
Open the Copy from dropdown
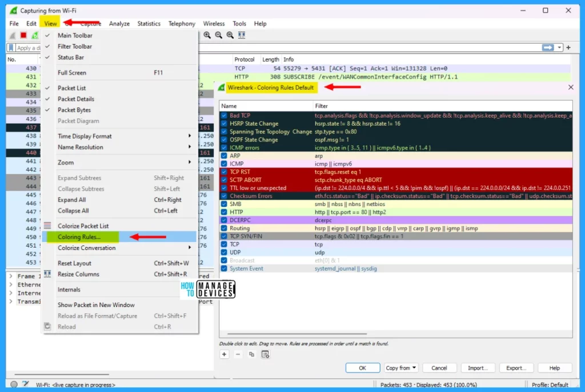400,368
